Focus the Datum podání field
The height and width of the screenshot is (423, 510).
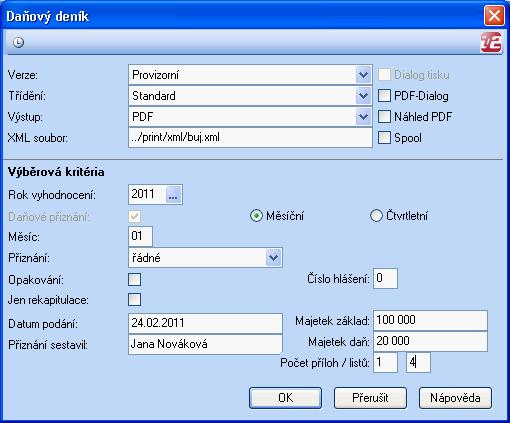[205, 323]
